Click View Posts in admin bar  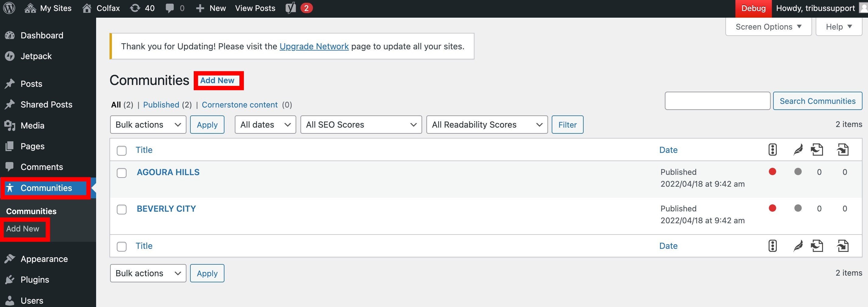tap(255, 8)
